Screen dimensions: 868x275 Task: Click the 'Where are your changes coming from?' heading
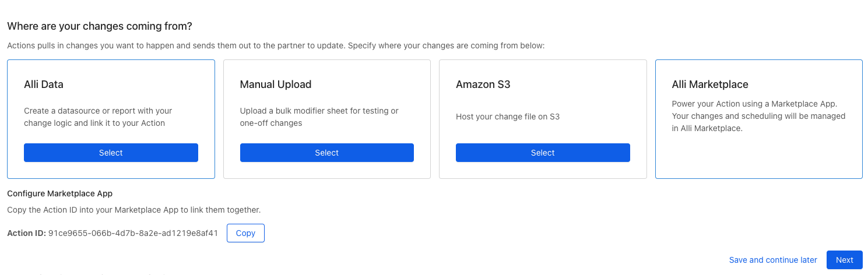coord(100,26)
